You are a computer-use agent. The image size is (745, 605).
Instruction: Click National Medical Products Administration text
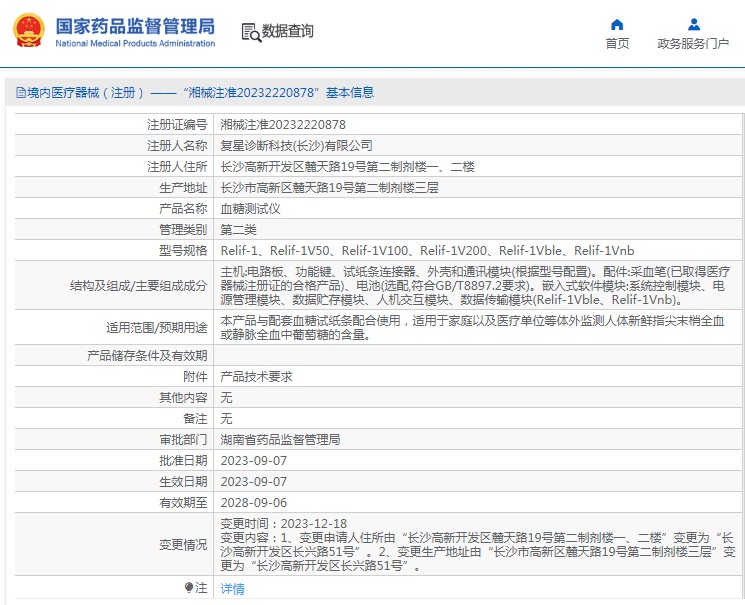tap(135, 43)
